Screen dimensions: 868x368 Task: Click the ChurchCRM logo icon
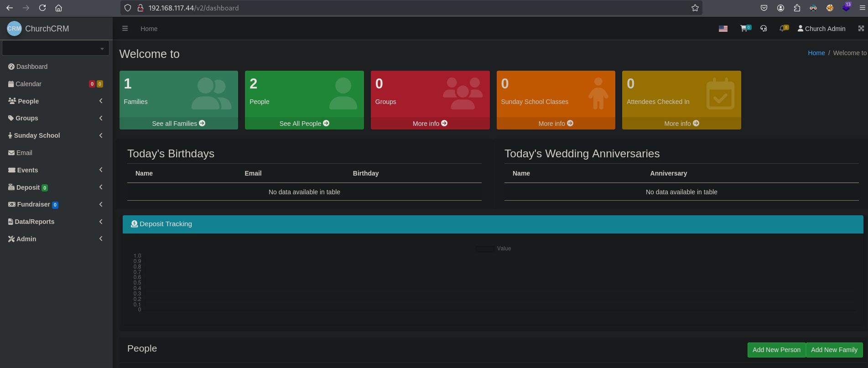tap(14, 28)
